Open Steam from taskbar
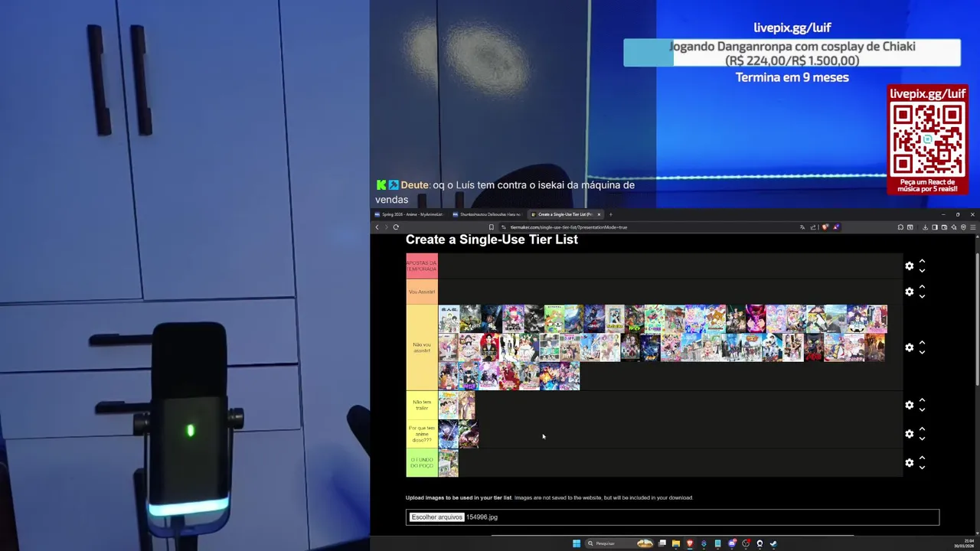980x551 pixels. click(x=773, y=543)
